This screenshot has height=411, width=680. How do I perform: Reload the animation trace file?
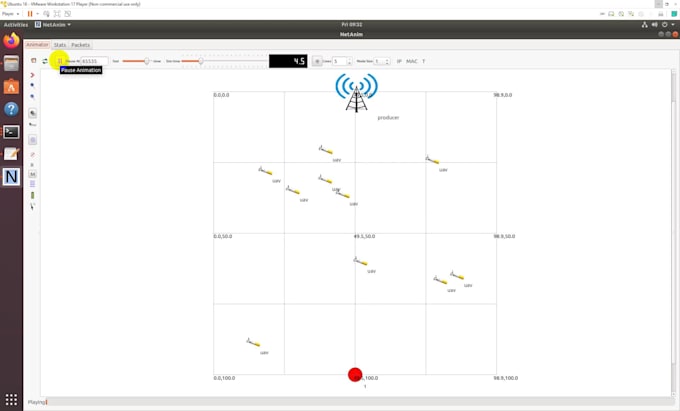click(45, 61)
